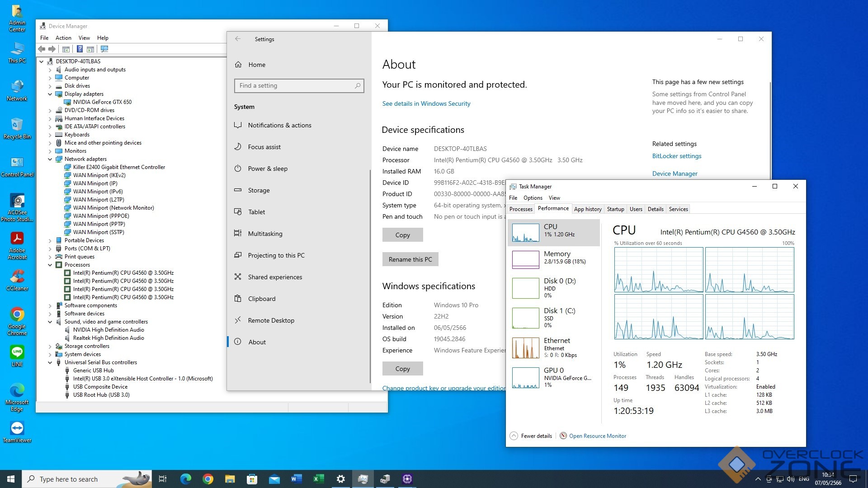868x488 pixels.
Task: Collapse the Processors tree node
Action: point(50,265)
